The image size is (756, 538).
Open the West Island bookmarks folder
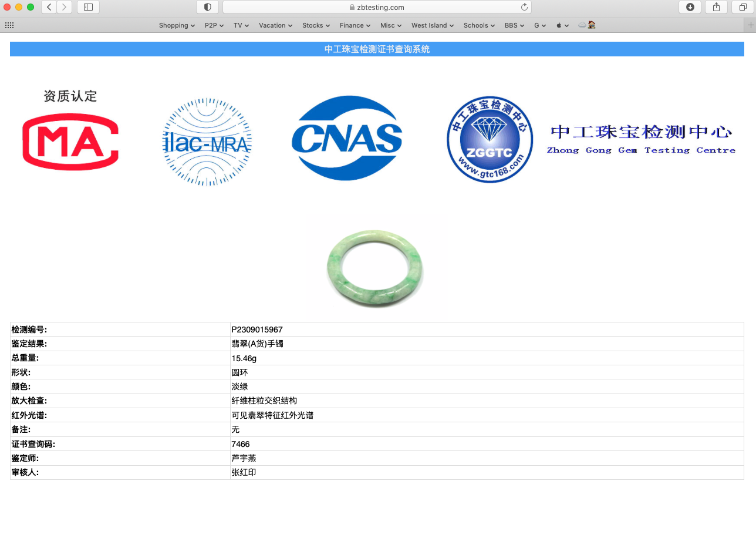(x=433, y=25)
